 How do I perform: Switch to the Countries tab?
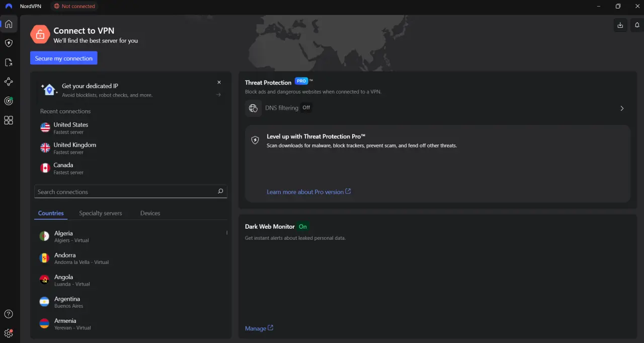[x=51, y=213]
